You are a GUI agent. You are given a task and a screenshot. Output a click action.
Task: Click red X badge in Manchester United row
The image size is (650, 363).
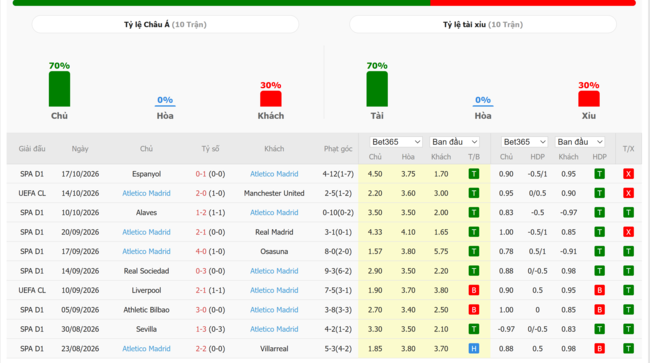(628, 193)
